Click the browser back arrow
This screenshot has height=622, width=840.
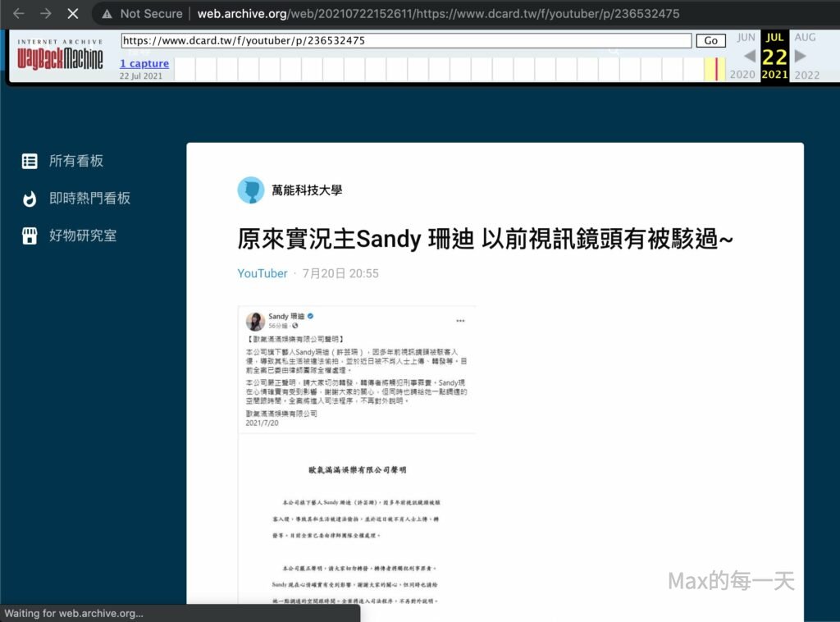(18, 14)
